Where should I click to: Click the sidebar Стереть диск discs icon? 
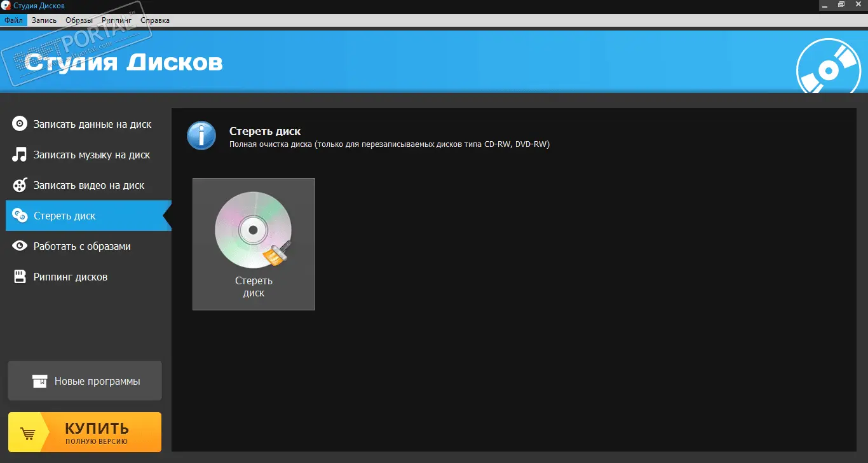[x=20, y=216]
